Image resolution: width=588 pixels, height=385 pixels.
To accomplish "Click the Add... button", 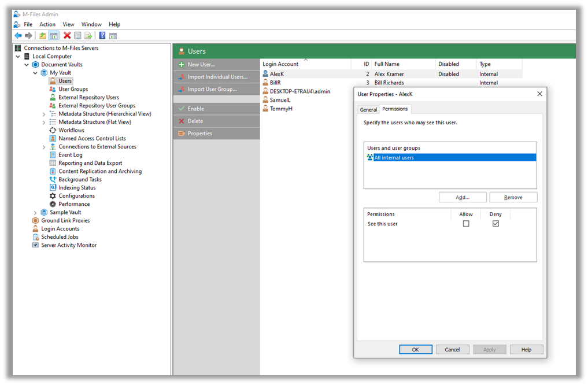I will (463, 197).
